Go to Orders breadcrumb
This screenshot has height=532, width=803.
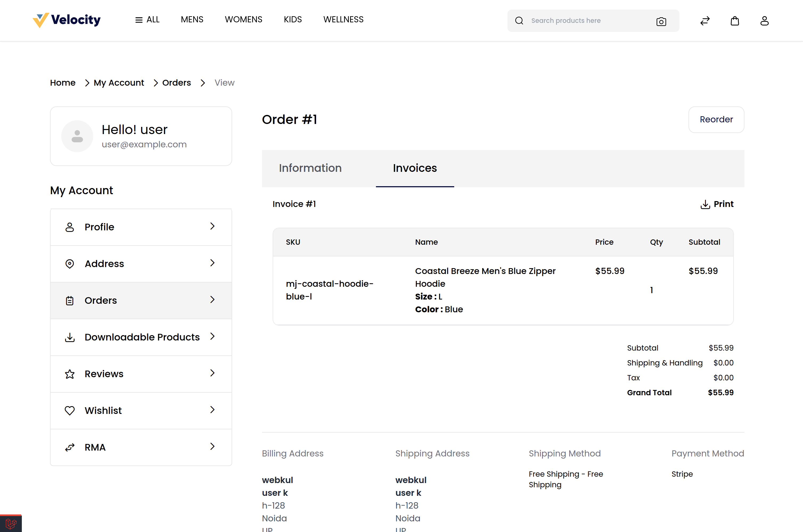point(177,83)
